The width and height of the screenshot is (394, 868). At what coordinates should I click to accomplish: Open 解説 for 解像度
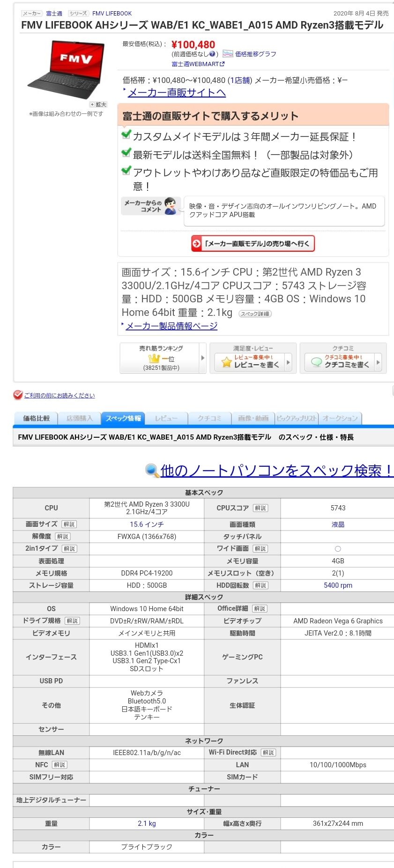[x=62, y=537]
